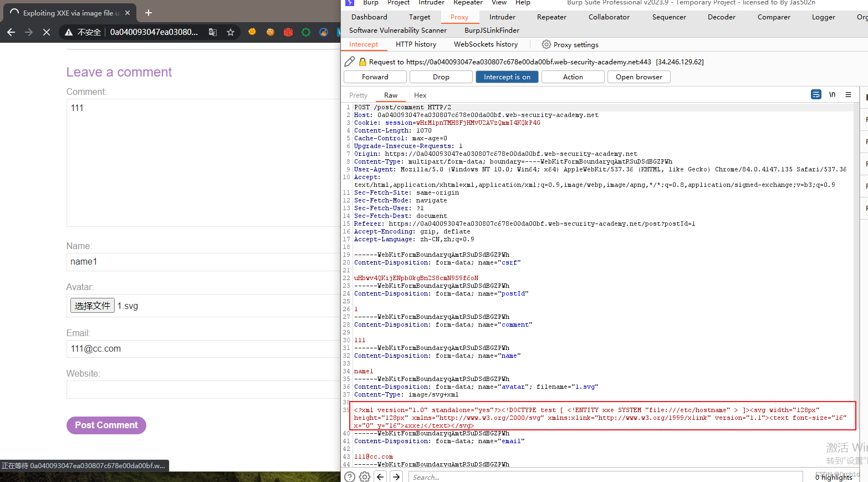Click the blue broom extension icon
868x482 pixels.
[324, 32]
